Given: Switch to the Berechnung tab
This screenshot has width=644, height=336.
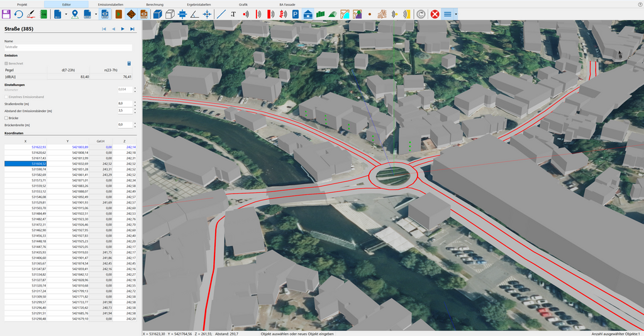Looking at the screenshot, I should (155, 4).
